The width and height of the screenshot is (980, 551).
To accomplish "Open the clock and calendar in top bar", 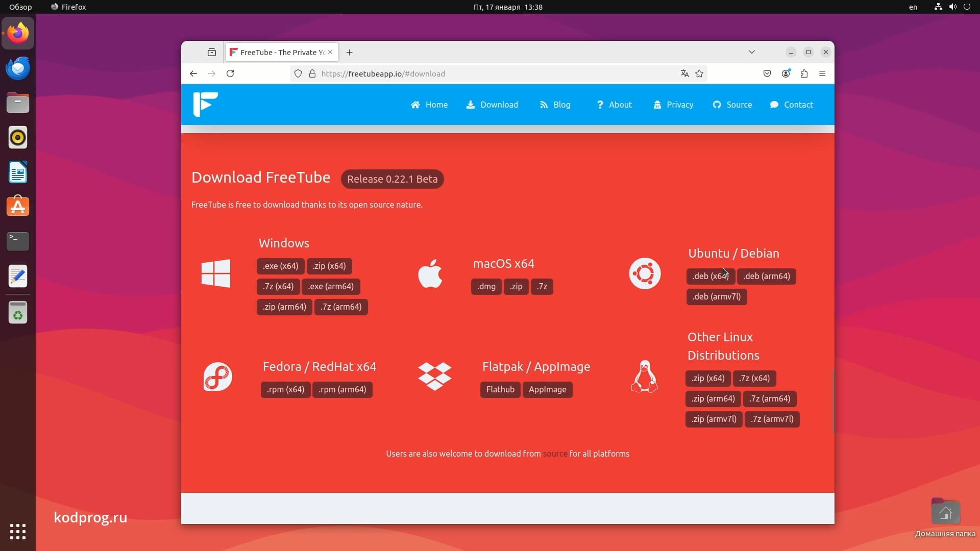I will tap(508, 7).
